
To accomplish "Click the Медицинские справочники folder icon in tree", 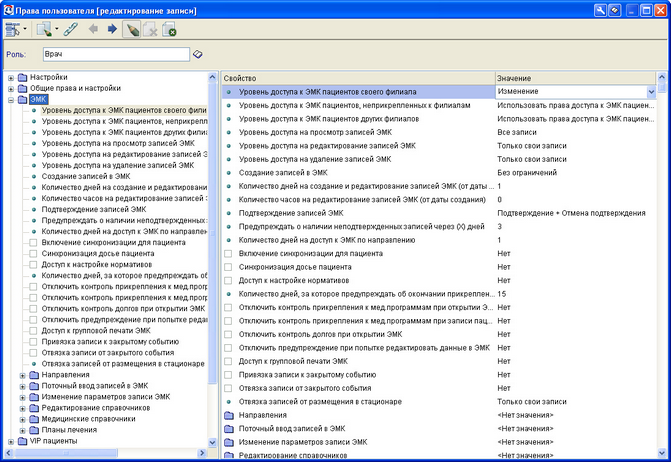I will point(34,419).
